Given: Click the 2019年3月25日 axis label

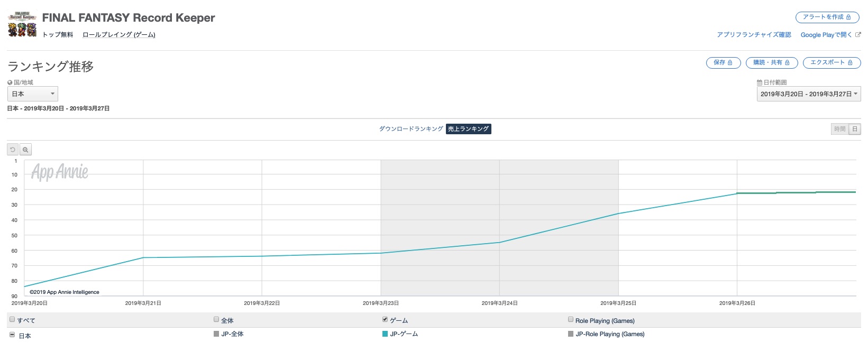Looking at the screenshot, I should (618, 303).
